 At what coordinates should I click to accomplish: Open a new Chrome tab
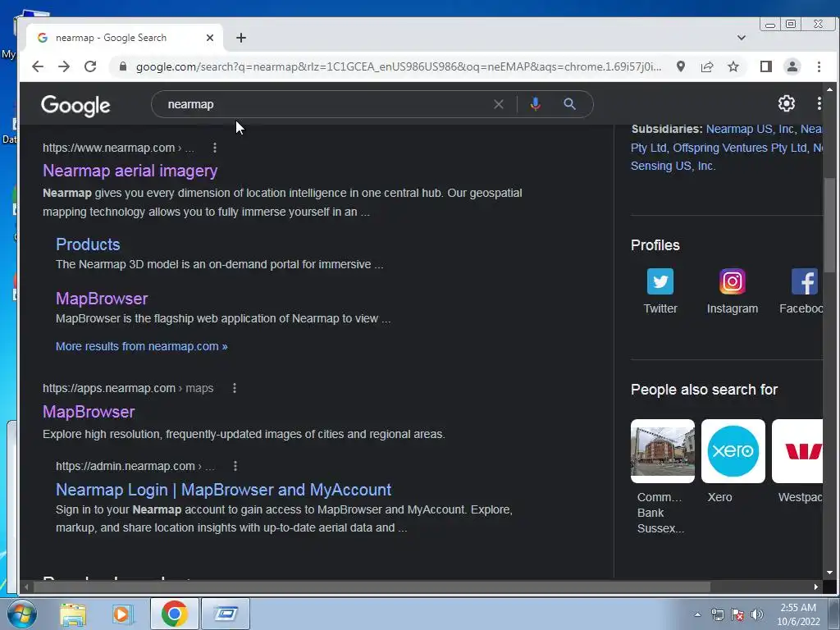tap(241, 38)
